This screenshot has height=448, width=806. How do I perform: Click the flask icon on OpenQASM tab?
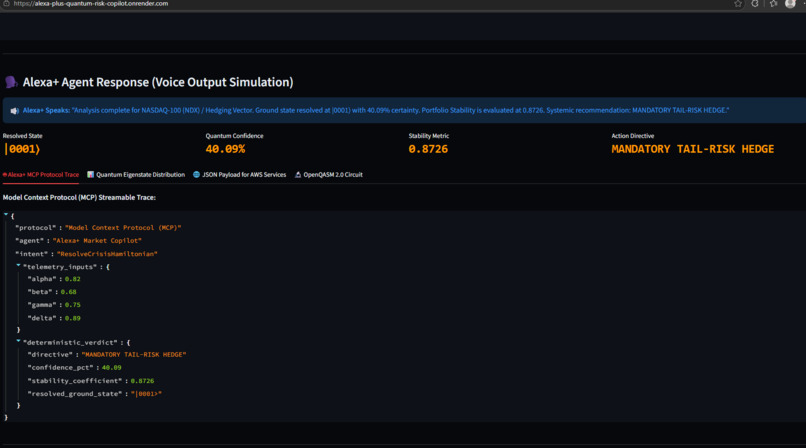tap(298, 175)
